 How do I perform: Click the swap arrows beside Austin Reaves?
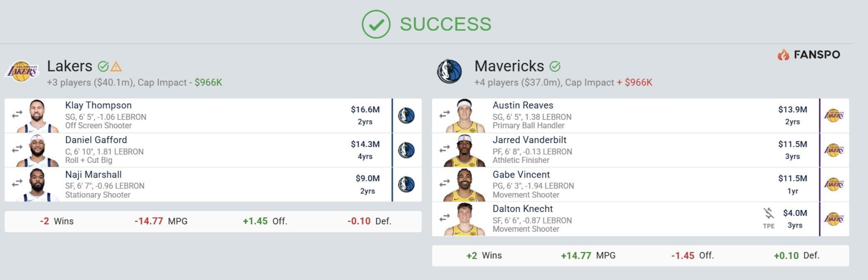click(x=444, y=114)
